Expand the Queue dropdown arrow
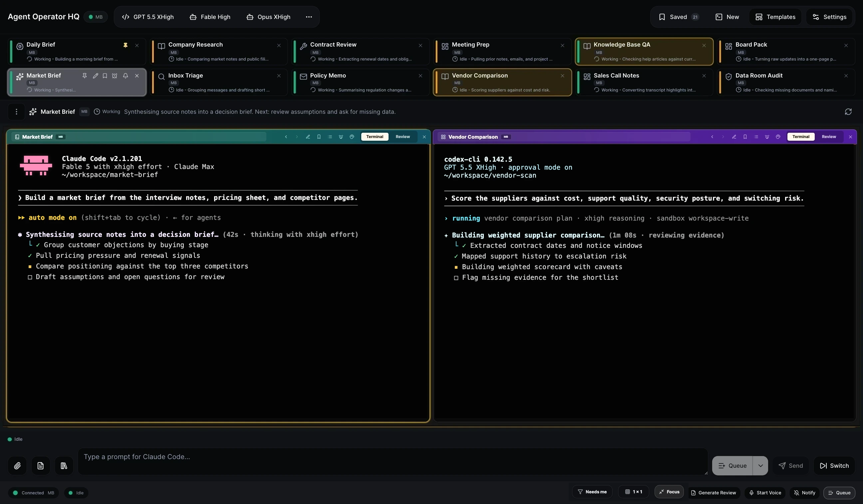The height and width of the screenshot is (504, 863). point(760,466)
